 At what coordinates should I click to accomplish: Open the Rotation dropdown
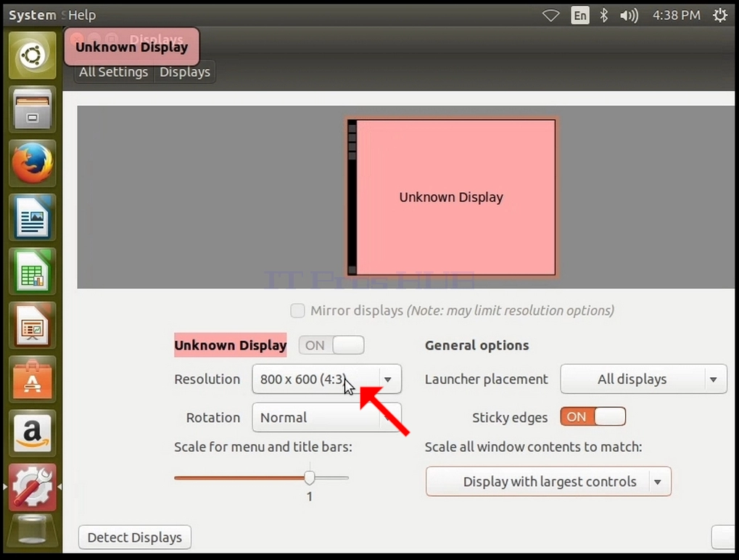point(326,417)
